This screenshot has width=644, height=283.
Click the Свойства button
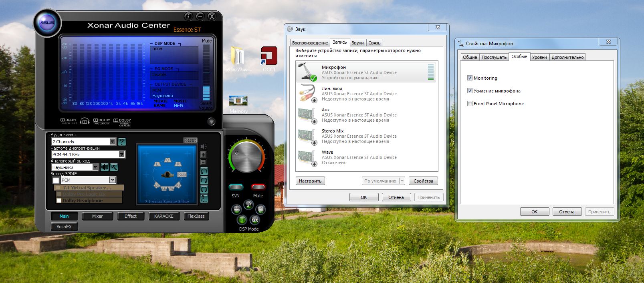[x=423, y=181]
